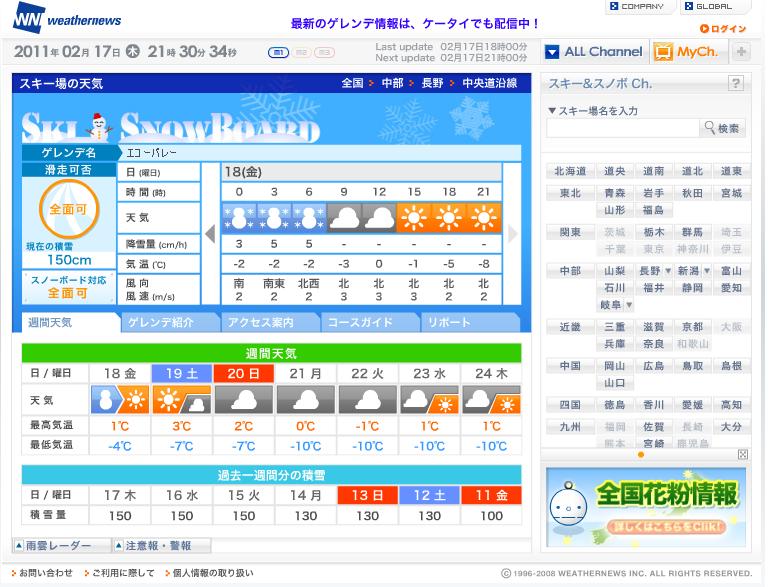Image resolution: width=770 pixels, height=587 pixels.
Task: Open the help question-mark in Ski channel
Action: pos(735,83)
